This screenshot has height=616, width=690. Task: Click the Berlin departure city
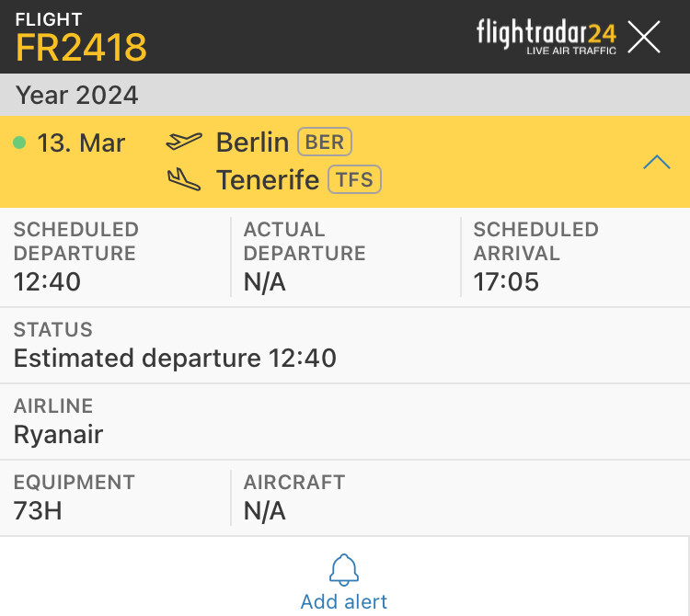(252, 143)
